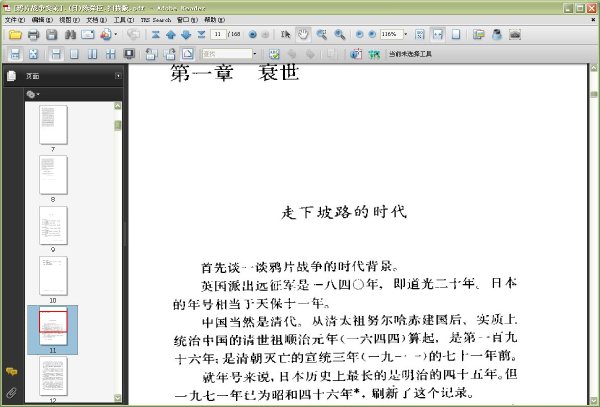Toggle the Pages panel sidebar icon
This screenshot has height=407, width=600.
tap(11, 76)
